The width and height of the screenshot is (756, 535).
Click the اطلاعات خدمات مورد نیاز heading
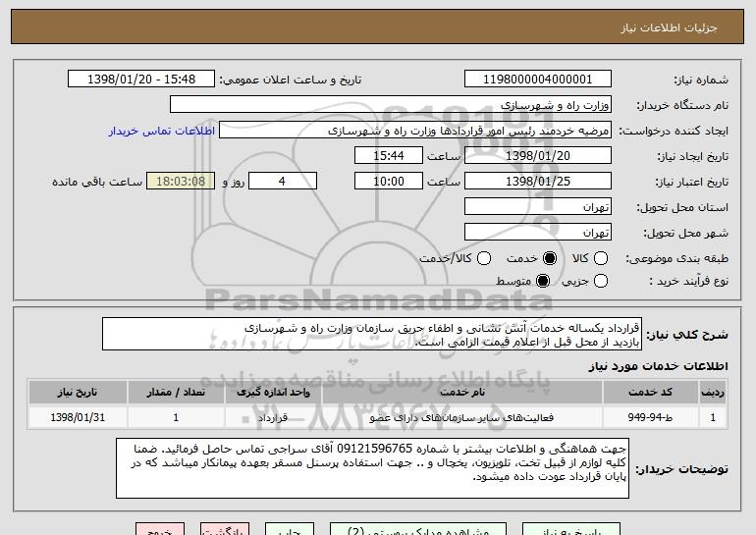click(658, 366)
